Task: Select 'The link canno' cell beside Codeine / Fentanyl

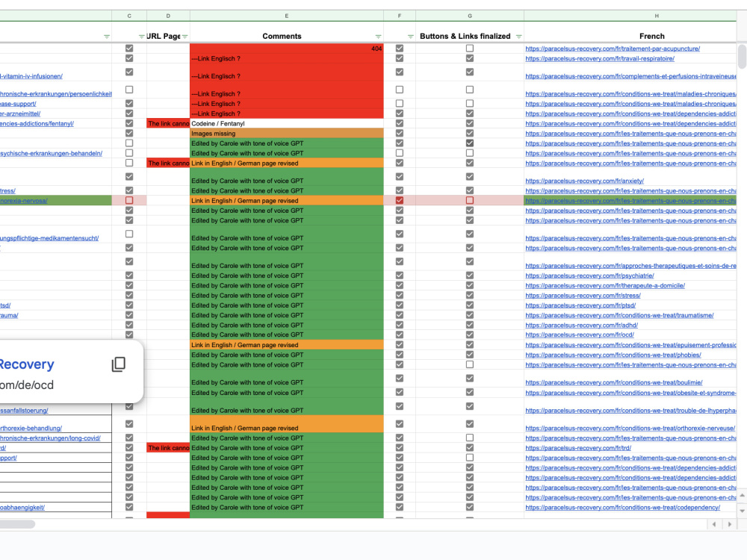Action: pos(168,123)
